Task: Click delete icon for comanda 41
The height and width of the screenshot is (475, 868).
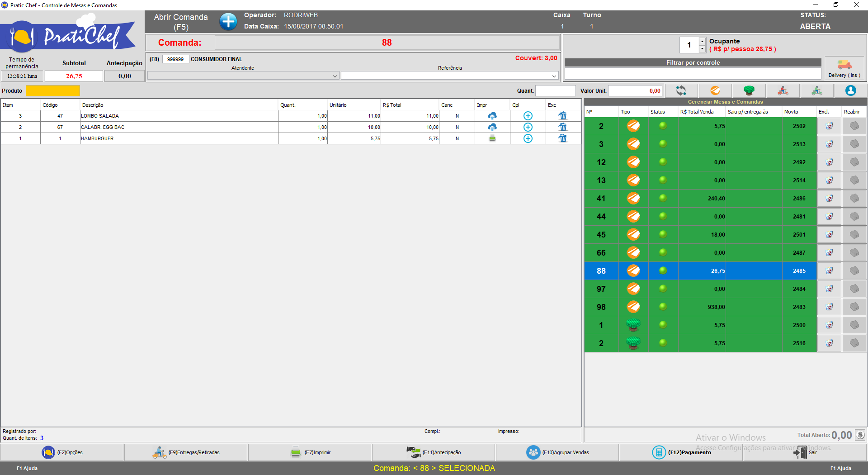Action: point(829,198)
